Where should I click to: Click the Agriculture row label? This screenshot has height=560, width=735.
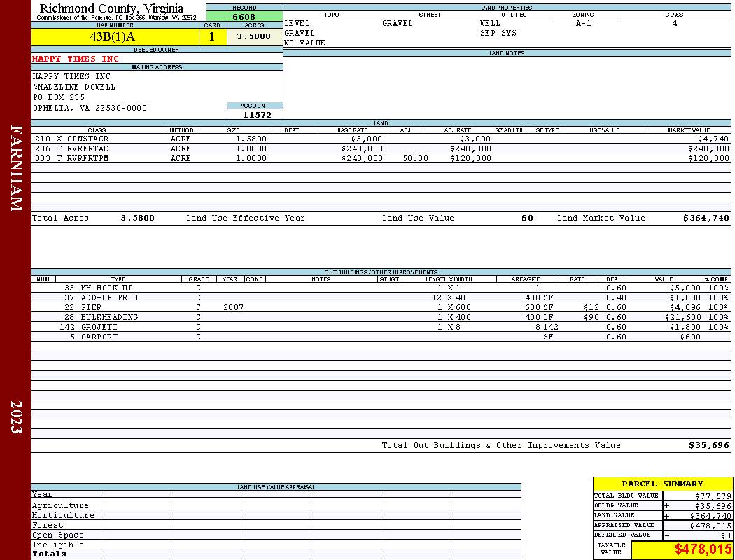60,505
